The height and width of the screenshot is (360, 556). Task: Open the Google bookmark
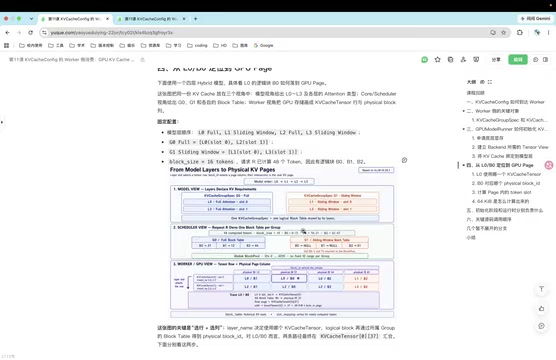[x=263, y=45]
